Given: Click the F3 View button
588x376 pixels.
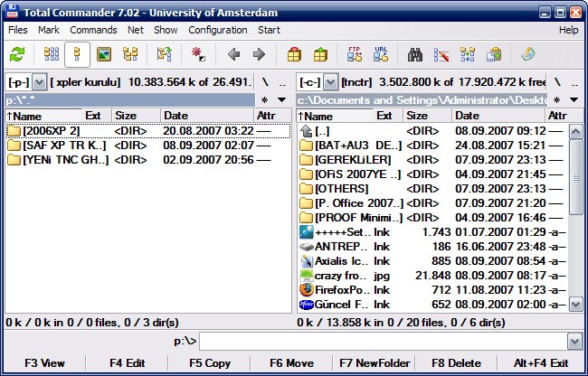Looking at the screenshot, I should (44, 362).
